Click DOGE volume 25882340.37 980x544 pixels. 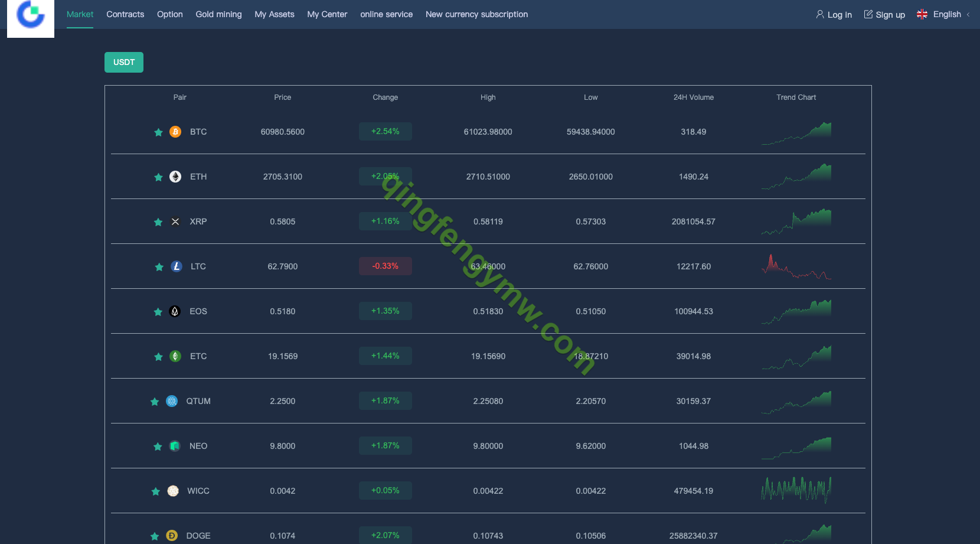coord(694,536)
